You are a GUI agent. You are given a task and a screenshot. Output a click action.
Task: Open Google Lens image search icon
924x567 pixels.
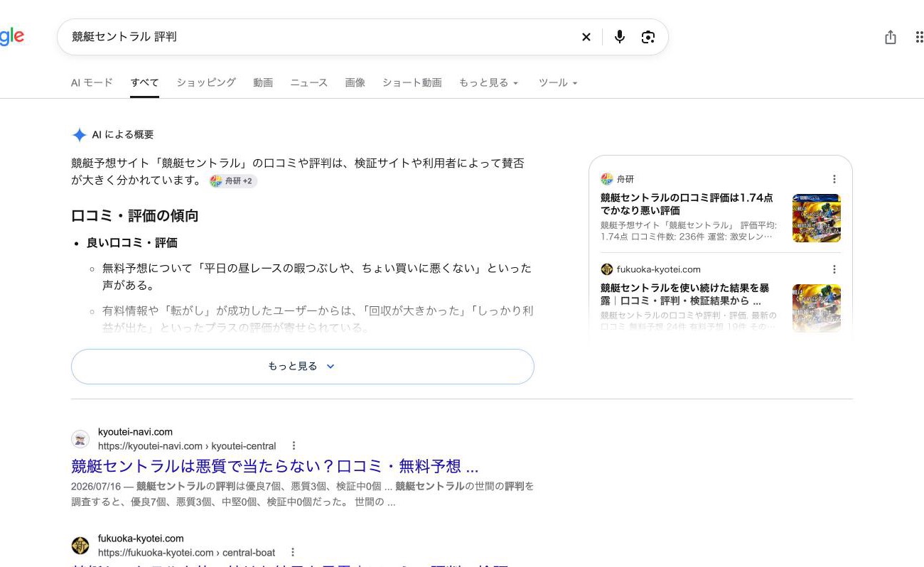point(648,37)
